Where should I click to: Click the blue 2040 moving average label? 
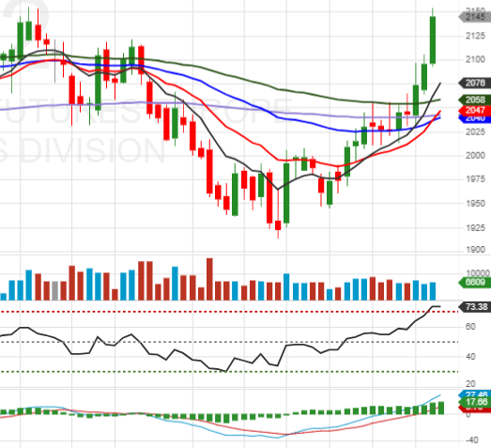pyautogui.click(x=475, y=118)
